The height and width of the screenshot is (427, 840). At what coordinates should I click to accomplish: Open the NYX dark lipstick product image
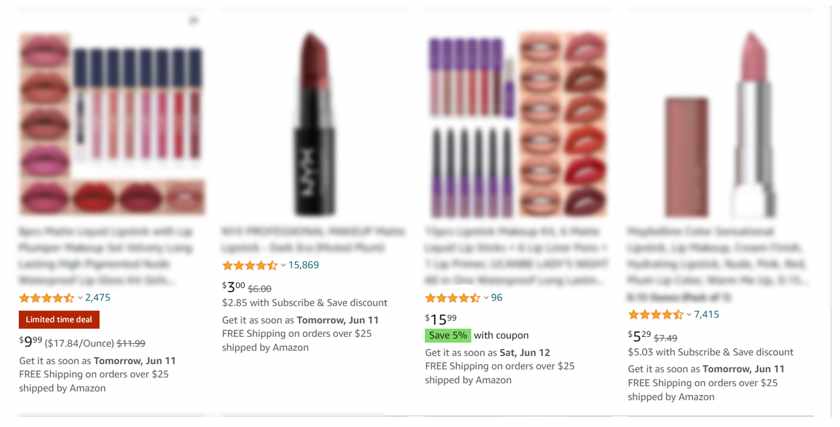click(314, 124)
